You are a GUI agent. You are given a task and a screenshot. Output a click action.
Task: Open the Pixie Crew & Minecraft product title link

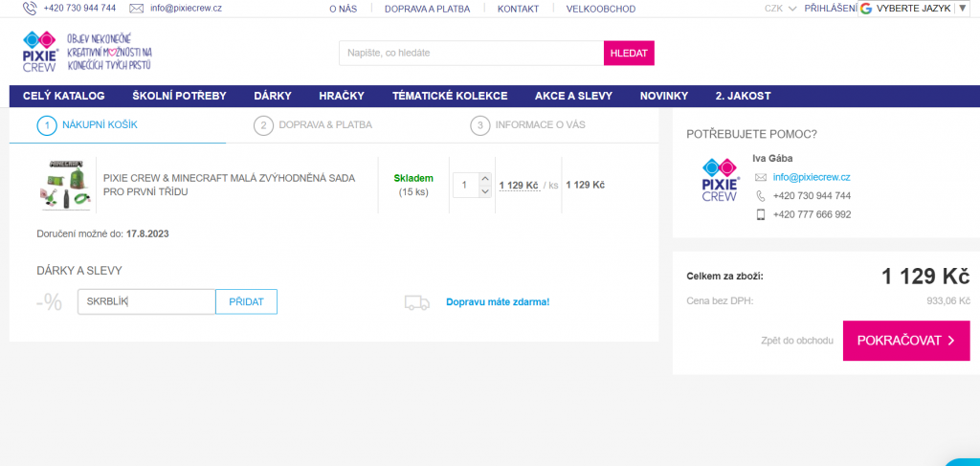(x=229, y=185)
